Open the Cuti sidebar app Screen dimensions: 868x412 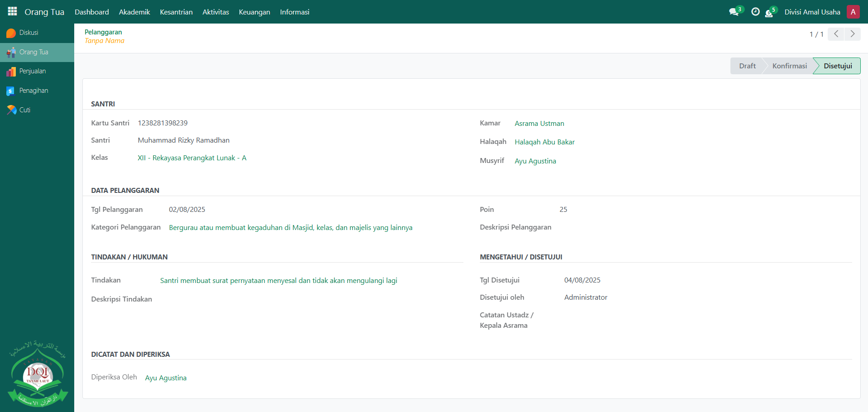point(24,110)
